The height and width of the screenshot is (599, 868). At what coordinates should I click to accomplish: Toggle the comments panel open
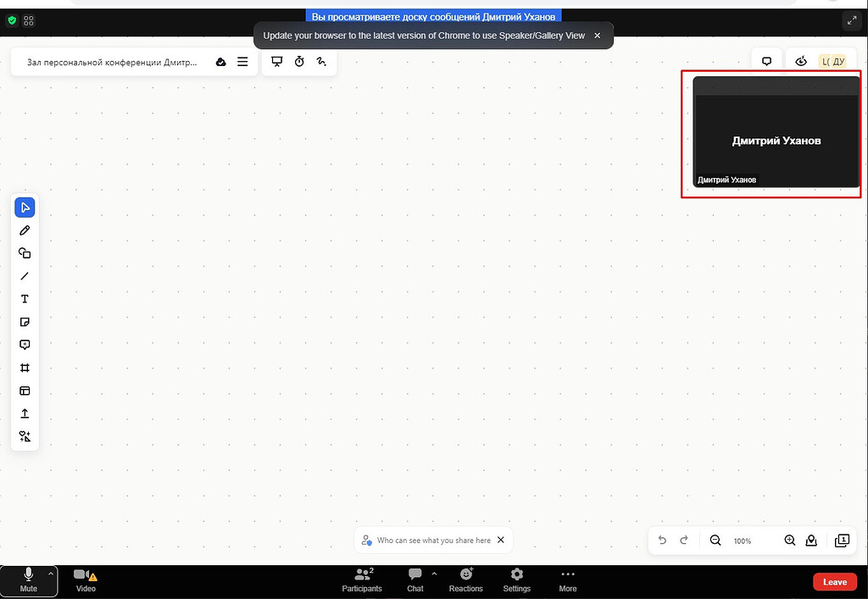click(766, 60)
